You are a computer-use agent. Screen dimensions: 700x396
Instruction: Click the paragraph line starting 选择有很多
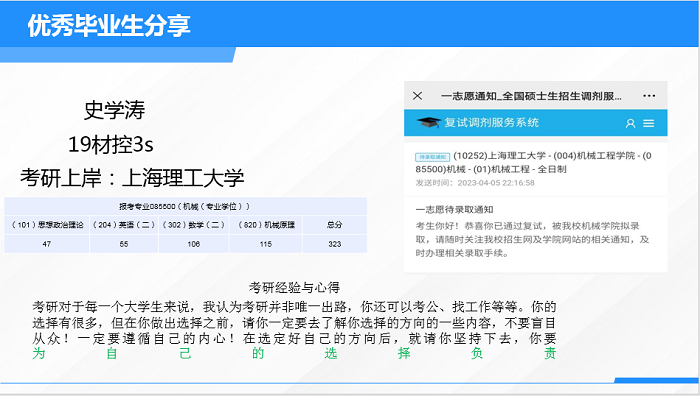(x=294, y=322)
